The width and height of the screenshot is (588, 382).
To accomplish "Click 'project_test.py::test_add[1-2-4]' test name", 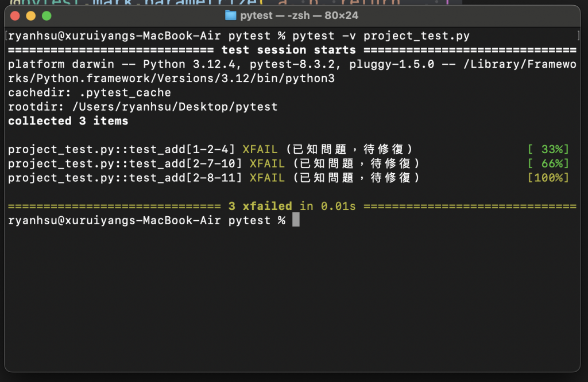I will [122, 150].
